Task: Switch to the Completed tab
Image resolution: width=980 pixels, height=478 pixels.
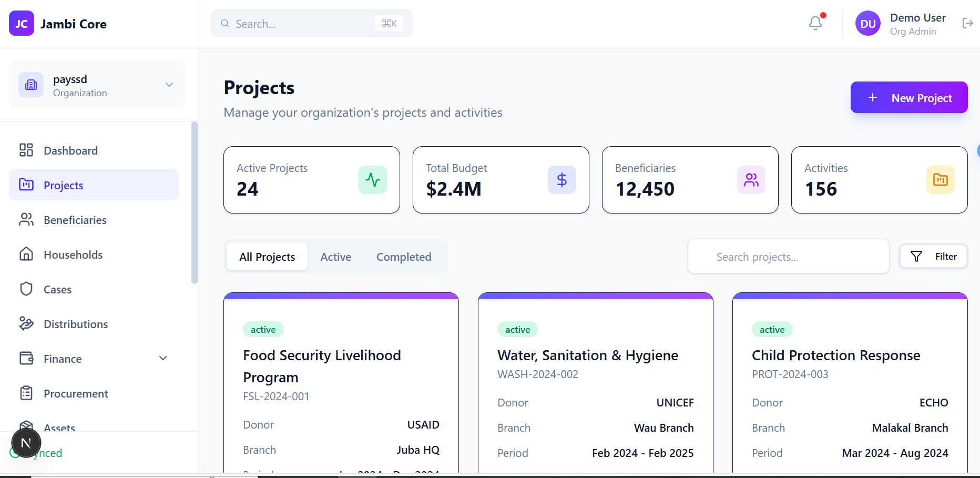Action: coord(403,257)
